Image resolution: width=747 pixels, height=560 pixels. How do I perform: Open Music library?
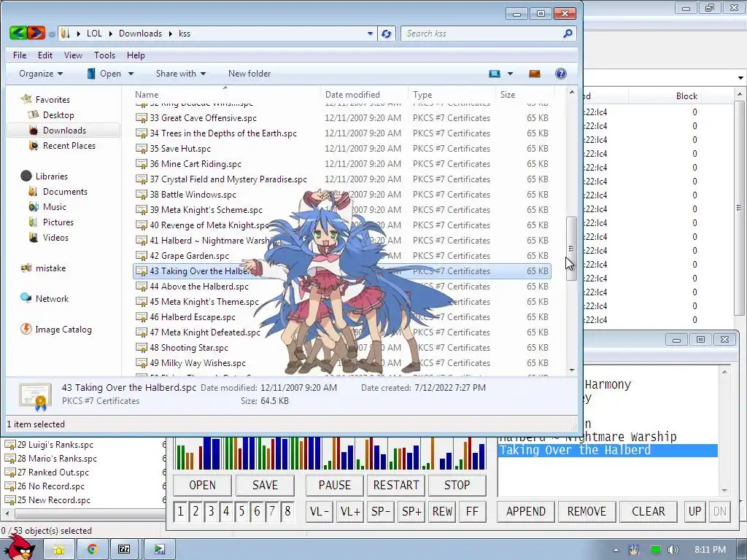coord(54,206)
